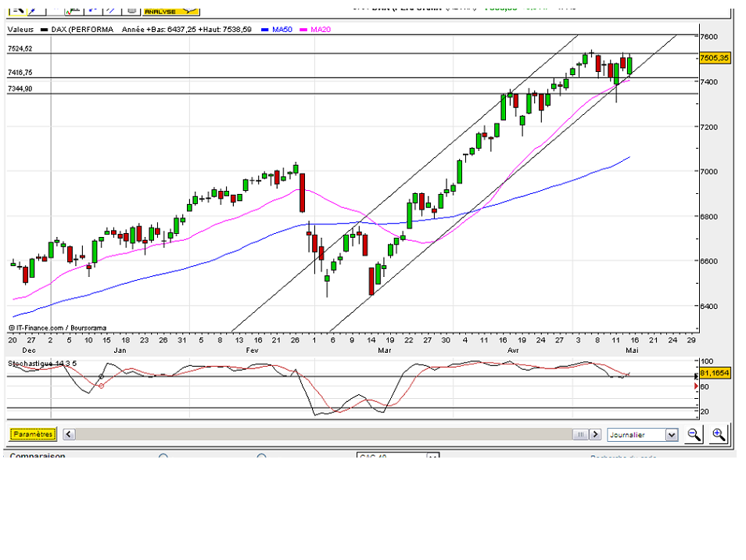This screenshot has width=746, height=560.
Task: Open the Paramètres button
Action: pyautogui.click(x=33, y=434)
